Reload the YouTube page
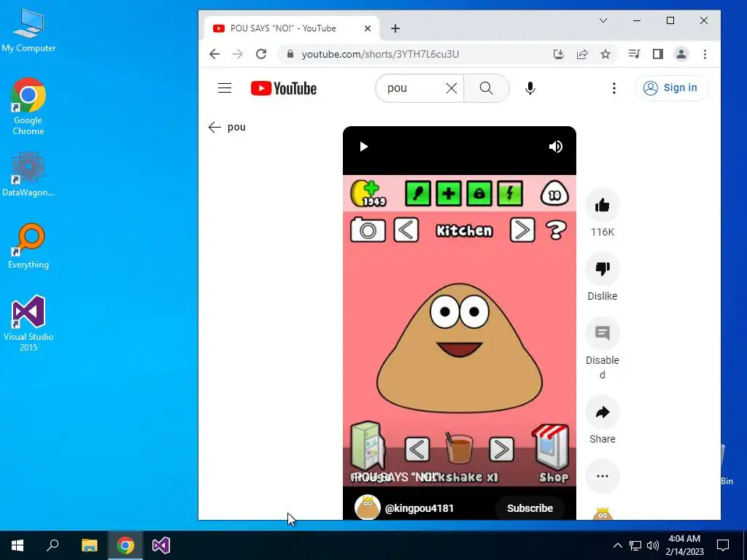The height and width of the screenshot is (560, 747). pos(261,54)
